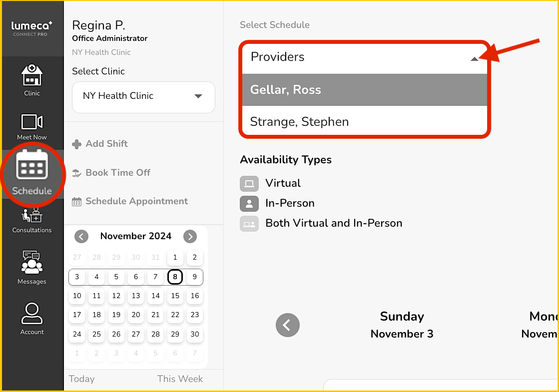Screen dimensions: 559x392
Task: Select November 15 on the calendar
Action: point(175,296)
